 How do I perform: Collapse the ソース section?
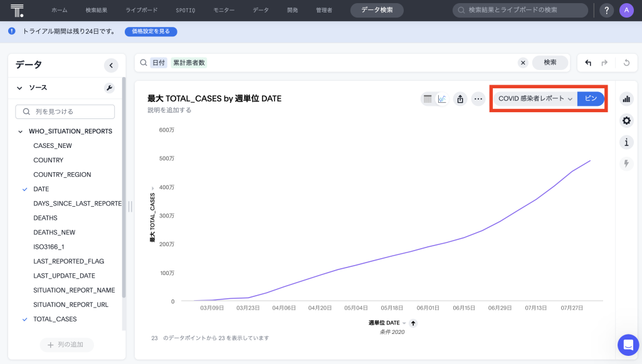19,88
